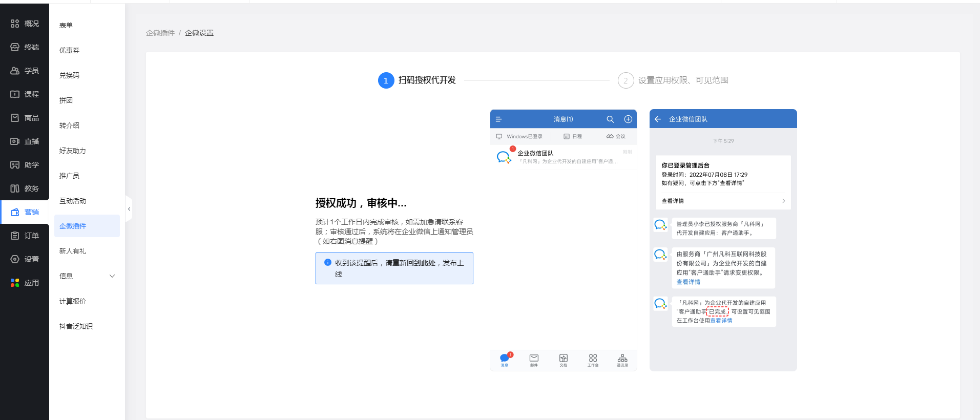980x420 pixels.
Task: Open 企业微信团队 message row
Action: coord(564,157)
